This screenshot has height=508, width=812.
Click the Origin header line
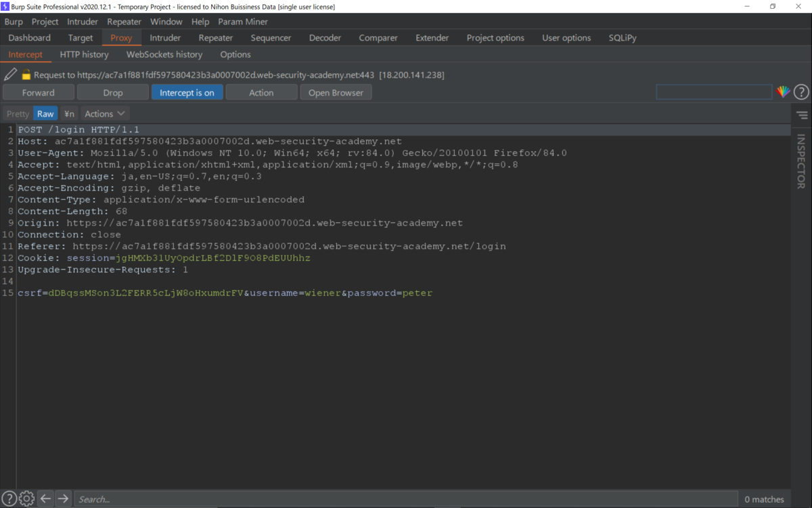240,223
